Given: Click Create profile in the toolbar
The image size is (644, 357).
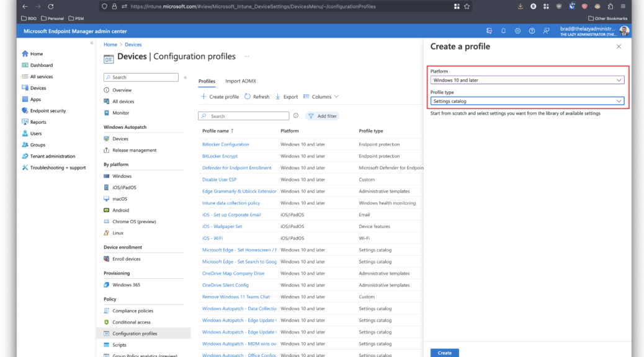Looking at the screenshot, I should (x=220, y=97).
